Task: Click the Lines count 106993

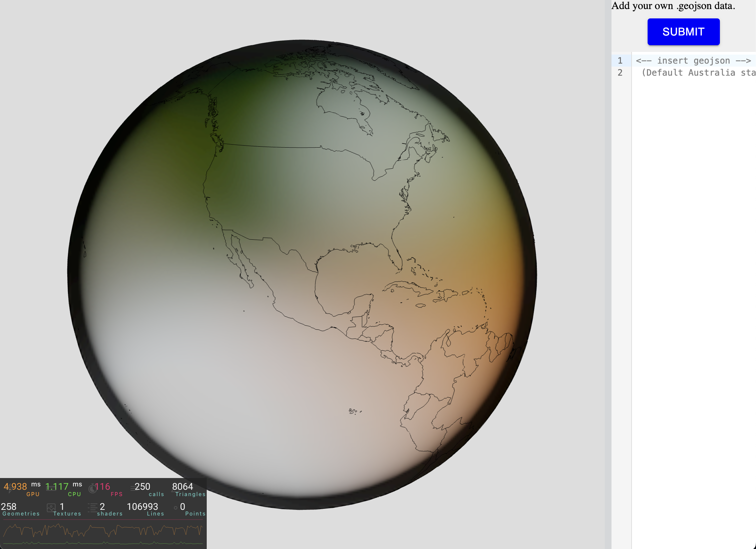Action: coord(143,506)
